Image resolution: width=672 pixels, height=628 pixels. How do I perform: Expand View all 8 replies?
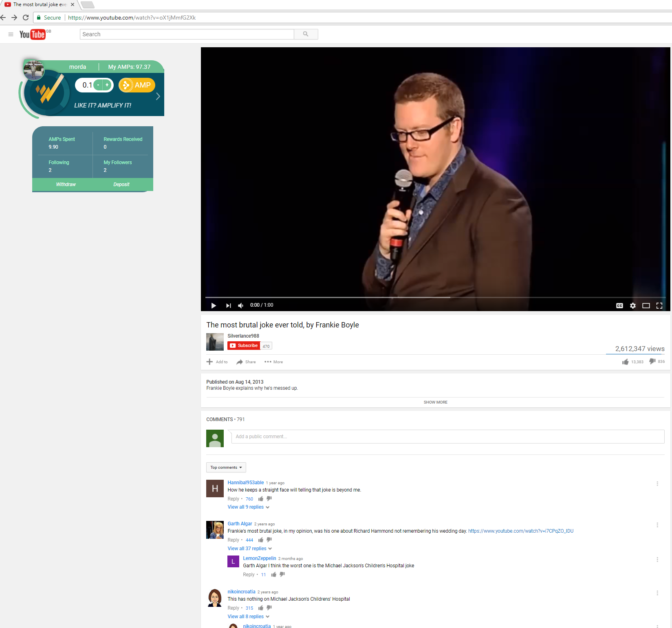248,617
